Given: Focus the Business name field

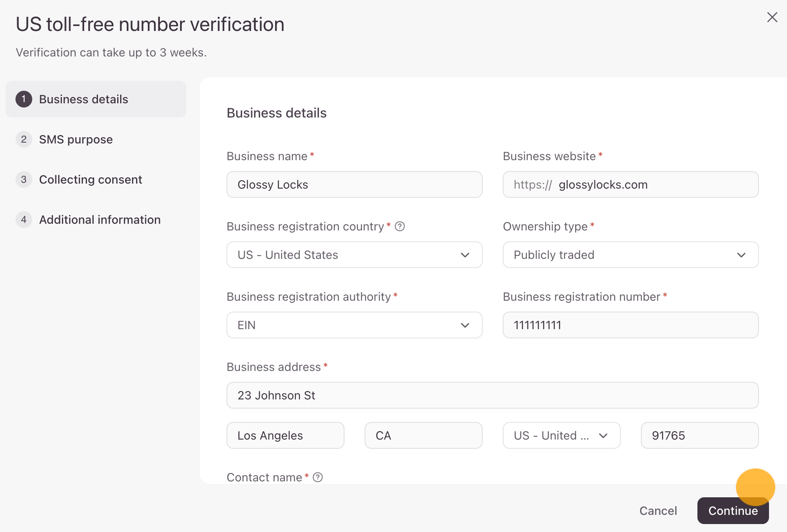Looking at the screenshot, I should pyautogui.click(x=355, y=184).
